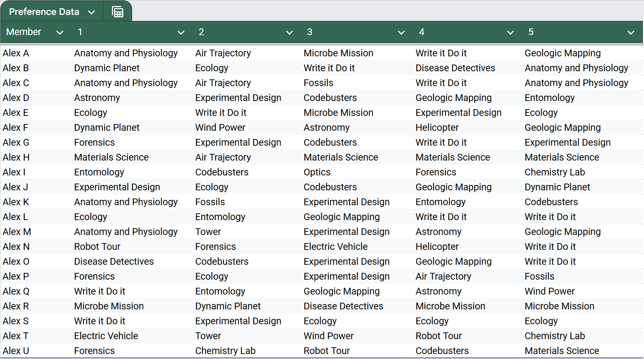Click Chemistry Lab for Alex I

tap(554, 172)
